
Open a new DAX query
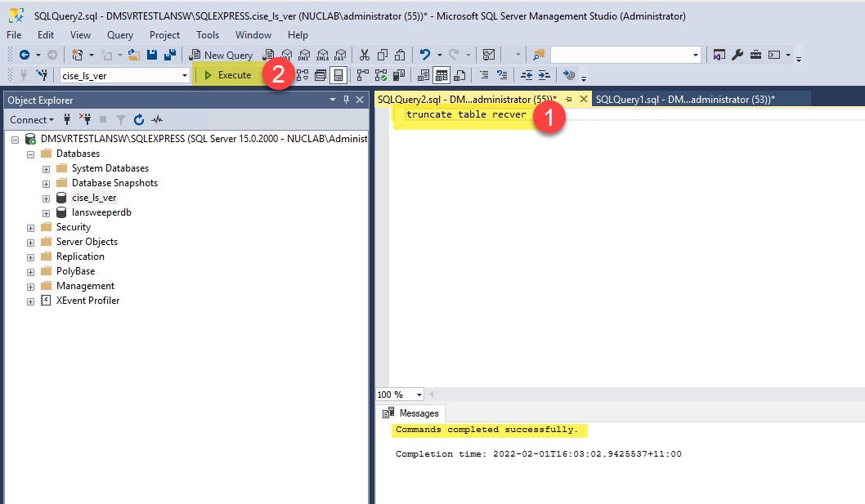[340, 55]
